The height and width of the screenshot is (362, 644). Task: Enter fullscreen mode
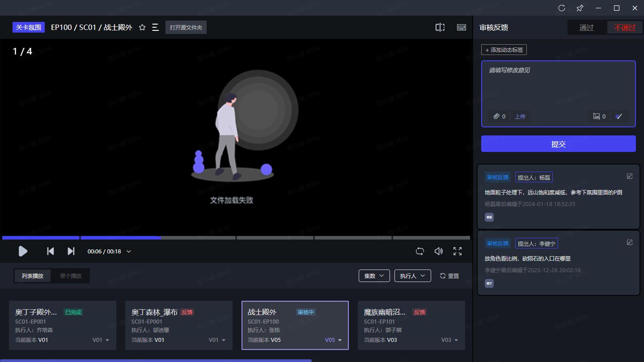tap(458, 251)
